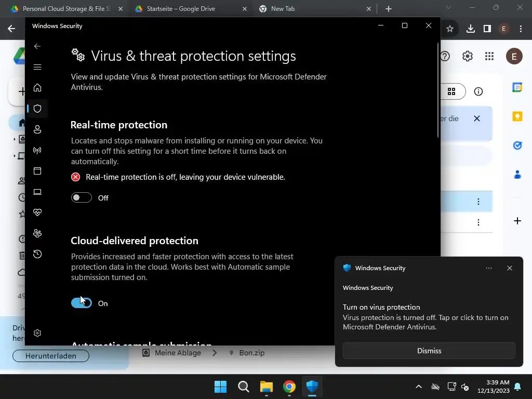Open Windows Security settings gear
Screen dimensions: 532x399
pyautogui.click(x=37, y=333)
